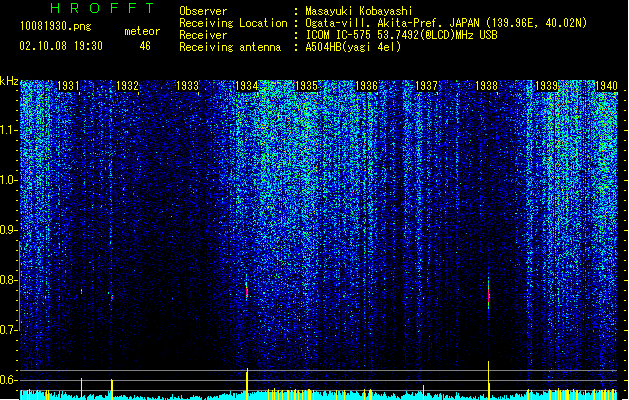Viewport: 629px width, 400px height.
Task: Click the date stamp 02.10.08 19:30
Action: (x=61, y=46)
